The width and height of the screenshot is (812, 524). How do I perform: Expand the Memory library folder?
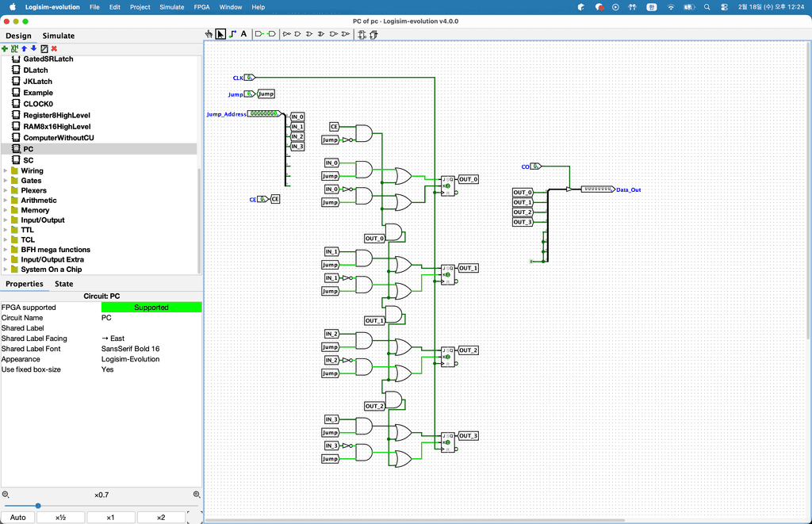pos(6,210)
